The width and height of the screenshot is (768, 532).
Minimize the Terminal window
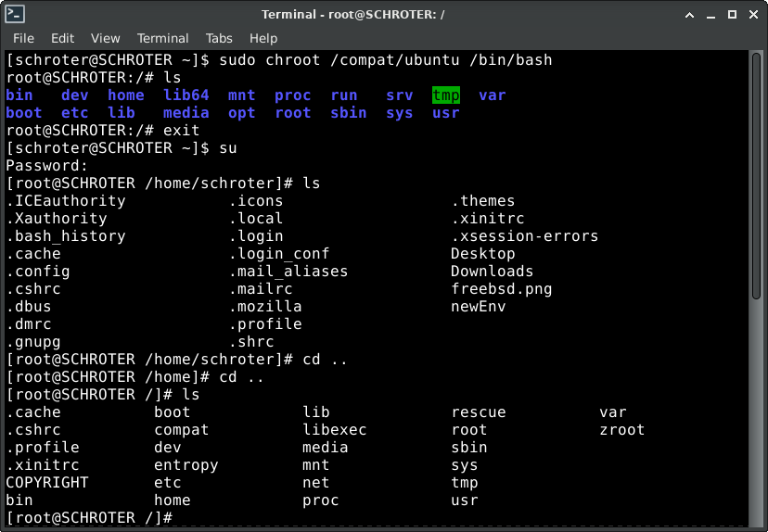tap(710, 14)
